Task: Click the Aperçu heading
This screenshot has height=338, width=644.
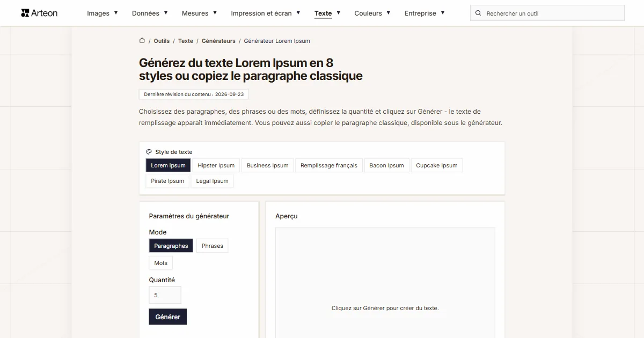Action: coord(287,216)
